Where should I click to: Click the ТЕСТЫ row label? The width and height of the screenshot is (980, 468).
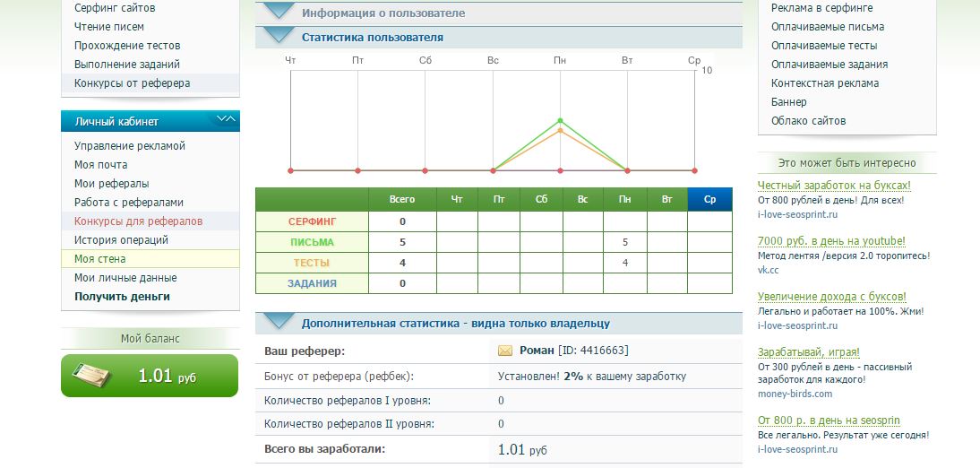[312, 263]
